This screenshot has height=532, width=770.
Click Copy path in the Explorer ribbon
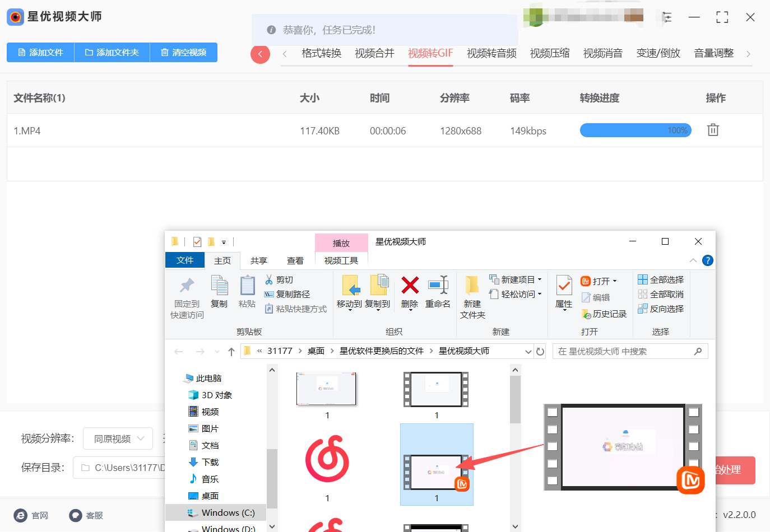click(287, 294)
